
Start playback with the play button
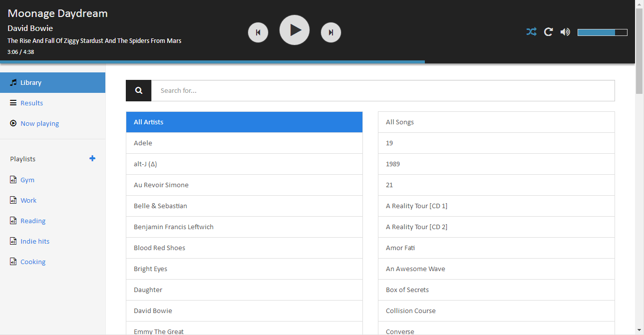coord(295,30)
